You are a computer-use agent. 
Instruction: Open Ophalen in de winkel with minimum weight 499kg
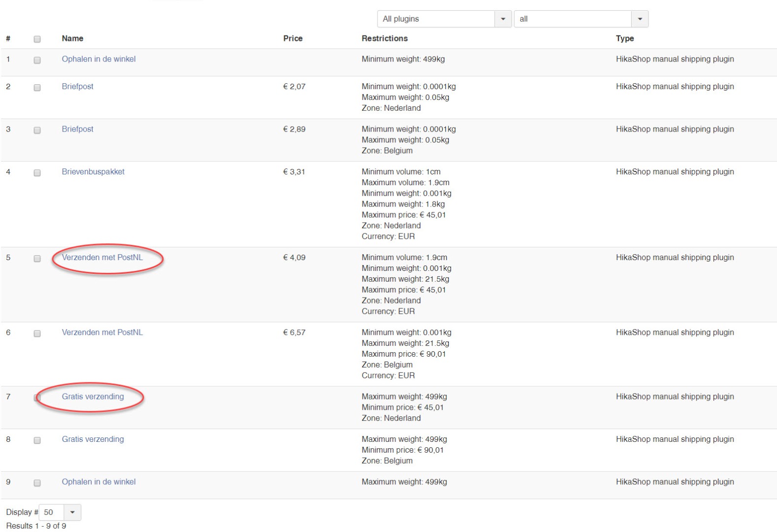99,59
